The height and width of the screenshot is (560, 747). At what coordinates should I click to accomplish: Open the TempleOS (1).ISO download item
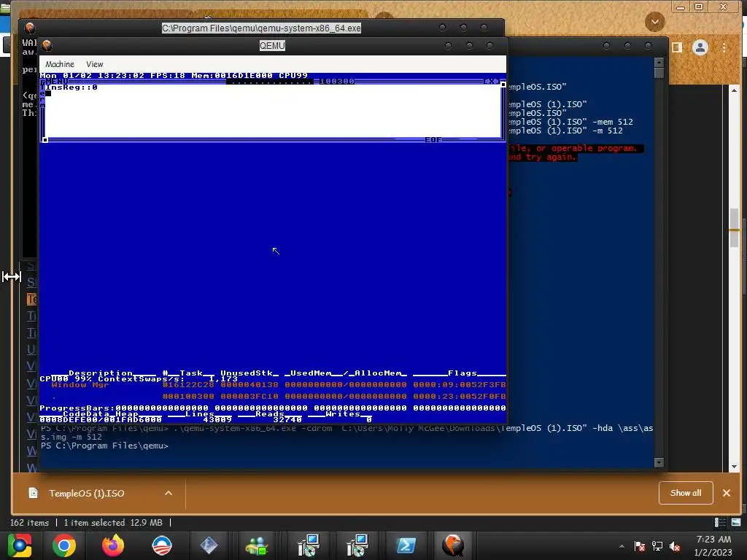(x=86, y=494)
